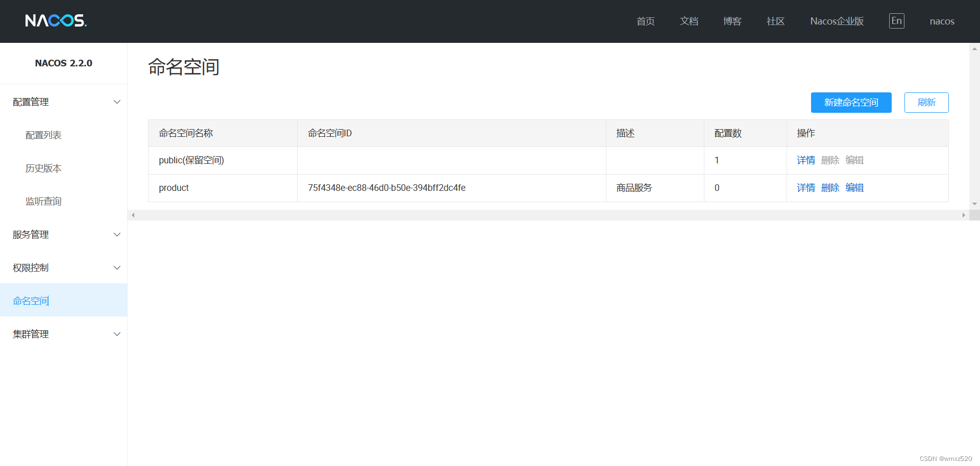The width and height of the screenshot is (980, 466).
Task: Click disabled 编辑 in public row
Action: coord(854,160)
